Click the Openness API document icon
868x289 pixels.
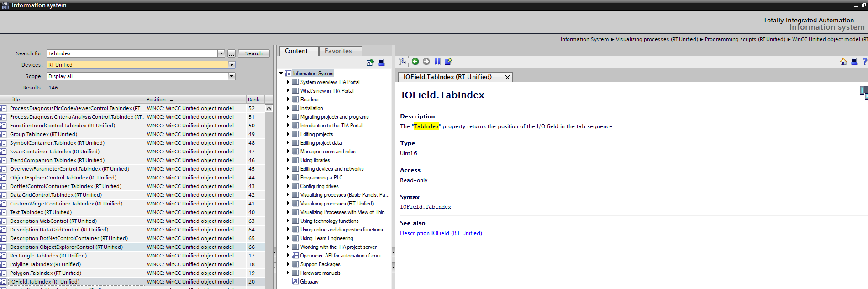click(295, 256)
